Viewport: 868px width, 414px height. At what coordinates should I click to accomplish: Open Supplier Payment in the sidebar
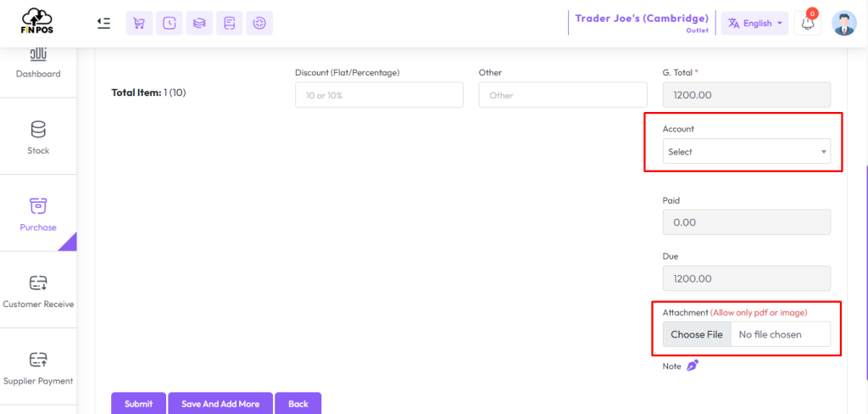pyautogui.click(x=38, y=366)
